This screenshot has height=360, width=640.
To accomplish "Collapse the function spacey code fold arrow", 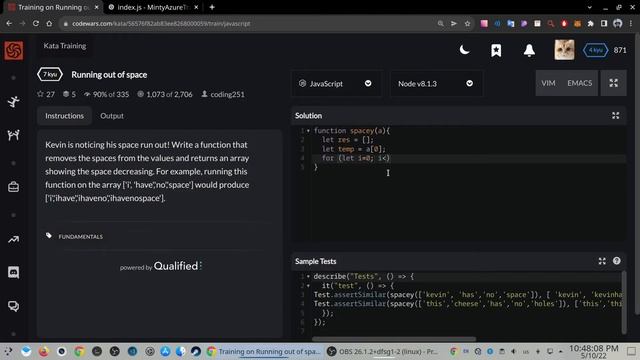I will (x=308, y=131).
